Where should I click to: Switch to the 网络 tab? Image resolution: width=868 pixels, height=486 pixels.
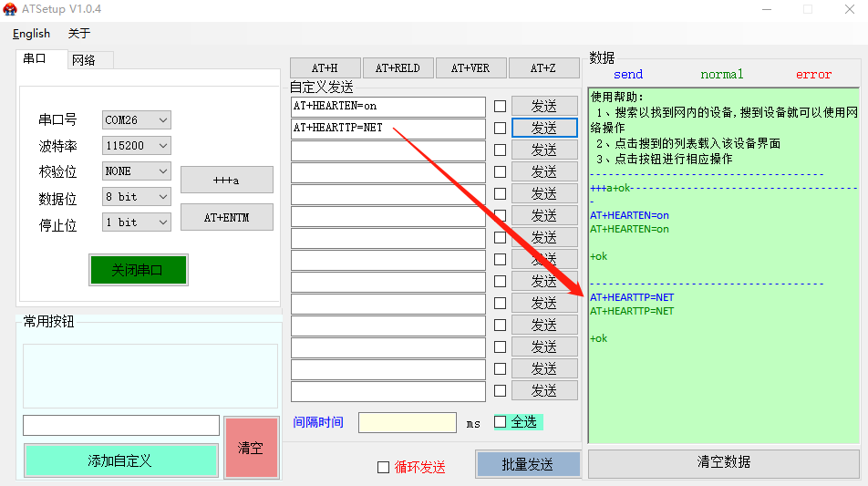coord(84,60)
